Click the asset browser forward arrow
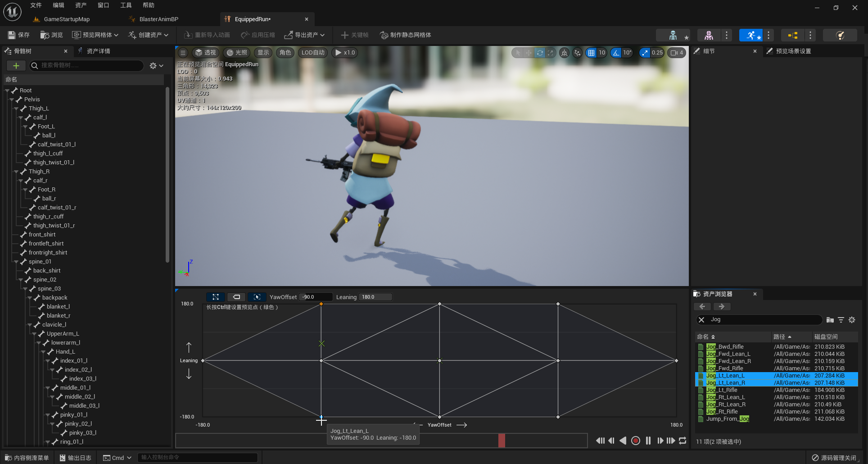This screenshot has height=464, width=868. point(722,306)
